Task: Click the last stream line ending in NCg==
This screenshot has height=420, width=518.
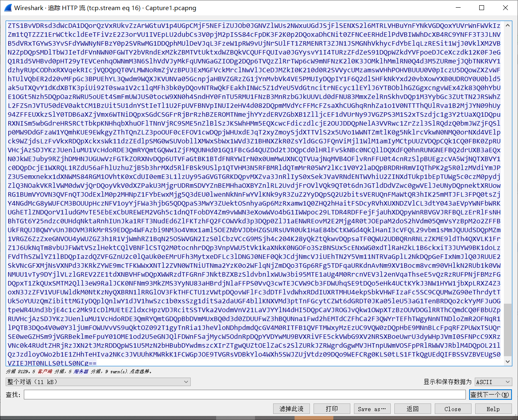Action: tap(52, 363)
